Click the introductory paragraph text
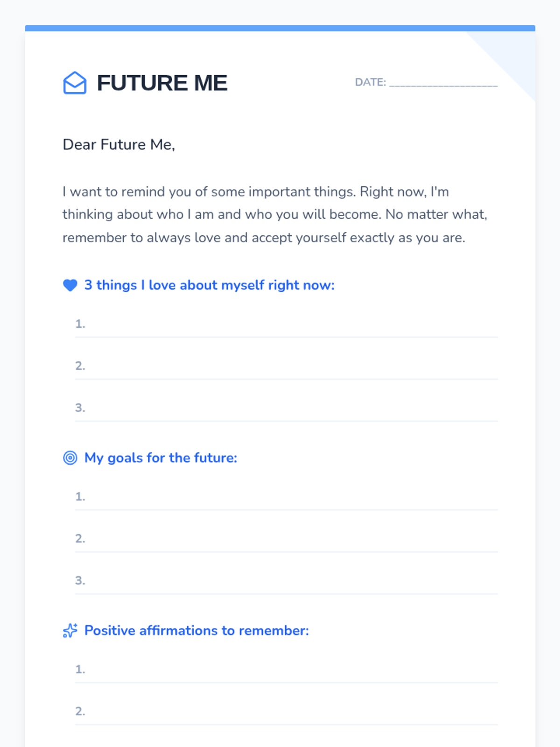 click(x=274, y=215)
